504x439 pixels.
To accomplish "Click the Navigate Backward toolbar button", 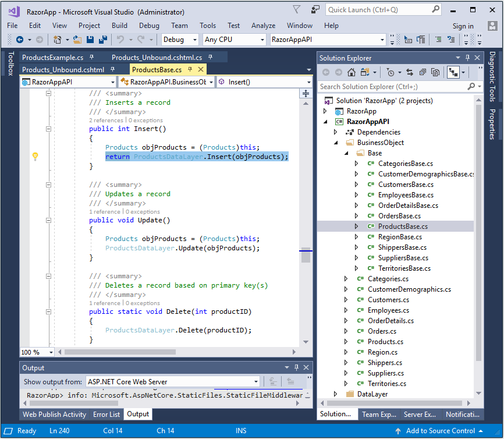I will pyautogui.click(x=20, y=40).
